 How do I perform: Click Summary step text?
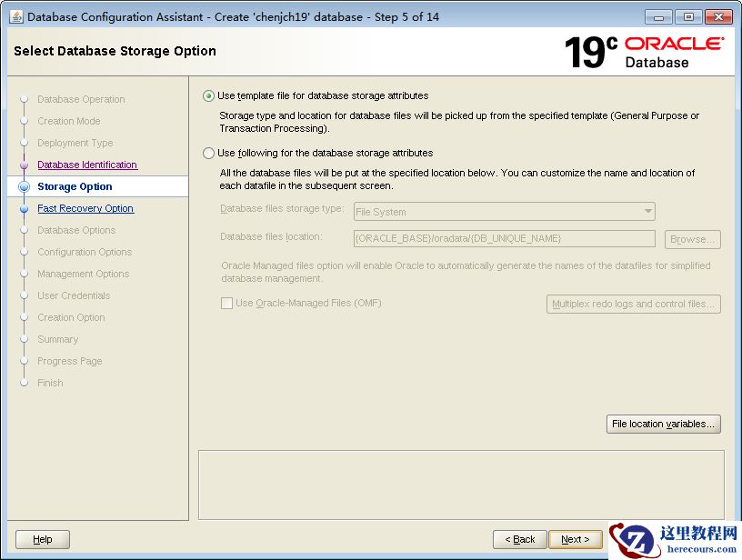pyautogui.click(x=57, y=339)
